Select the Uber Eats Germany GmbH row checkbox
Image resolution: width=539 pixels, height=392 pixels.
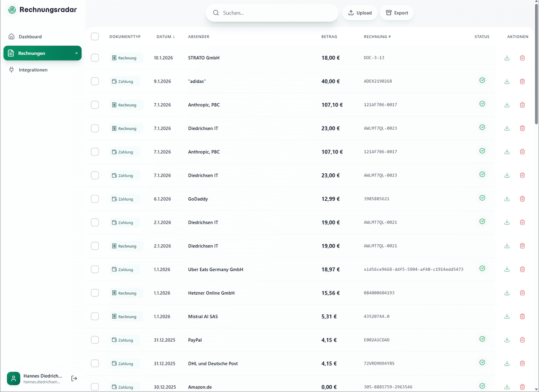[95, 269]
